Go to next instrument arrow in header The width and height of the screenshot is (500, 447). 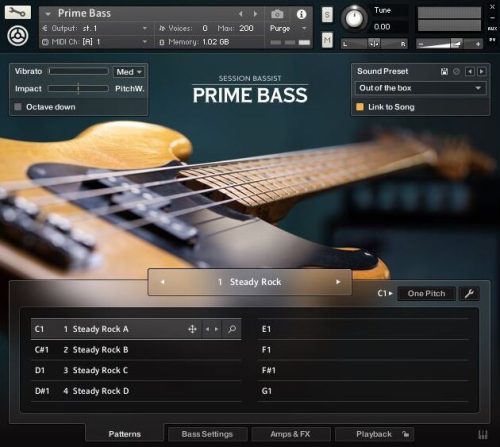(x=255, y=14)
